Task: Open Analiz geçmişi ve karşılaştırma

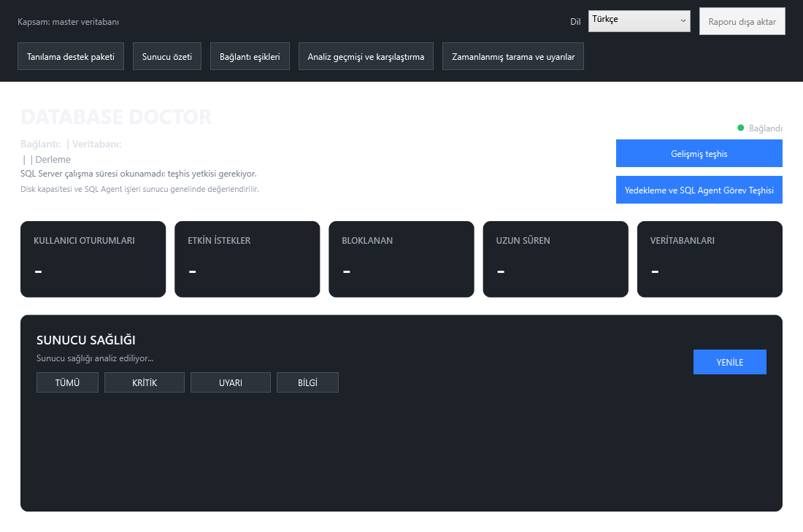Action: [x=366, y=56]
